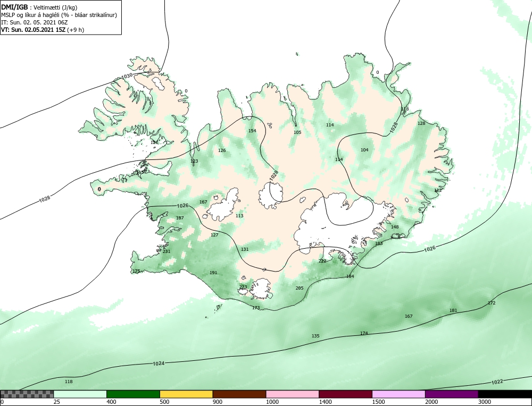Click the legend scale label 2000
Viewport: 532px width, 406px height.
(x=431, y=402)
